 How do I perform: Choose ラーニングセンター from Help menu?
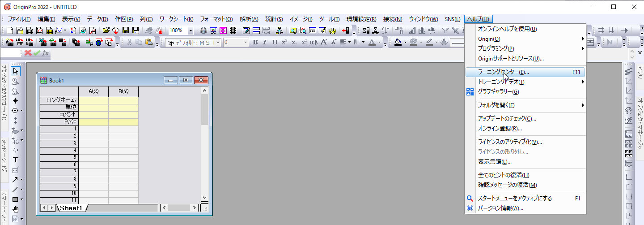525,72
